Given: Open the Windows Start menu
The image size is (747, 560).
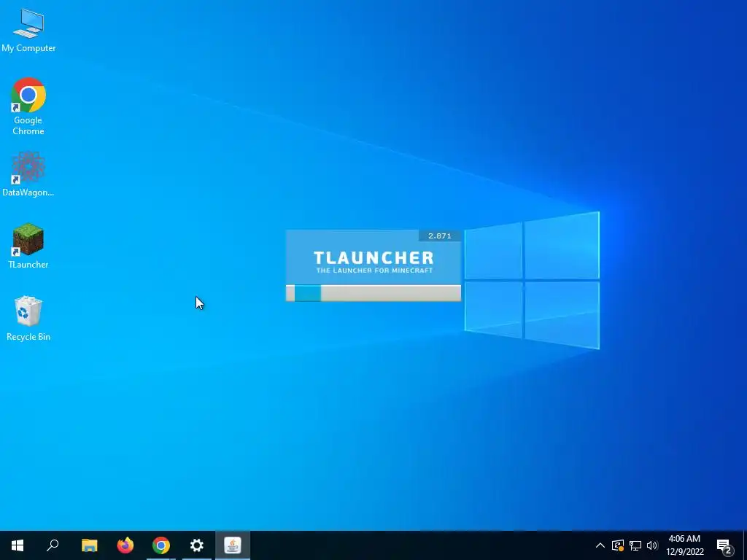Looking at the screenshot, I should point(18,545).
